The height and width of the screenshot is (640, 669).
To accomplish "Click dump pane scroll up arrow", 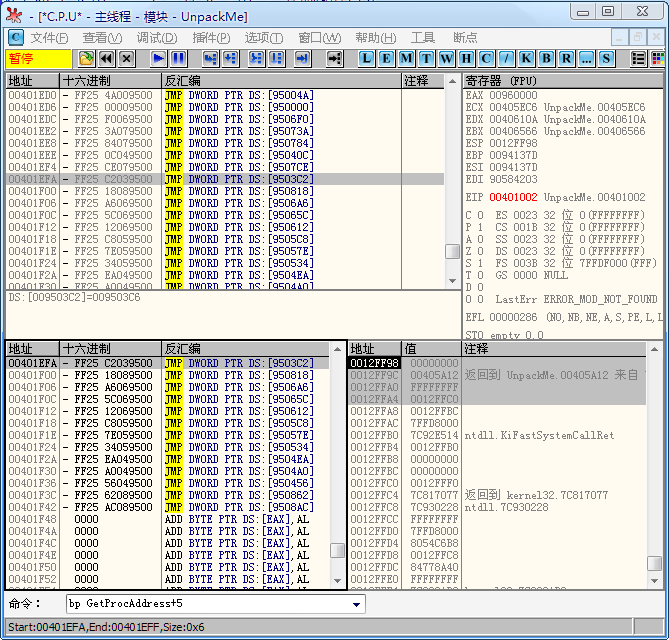I will [337, 349].
